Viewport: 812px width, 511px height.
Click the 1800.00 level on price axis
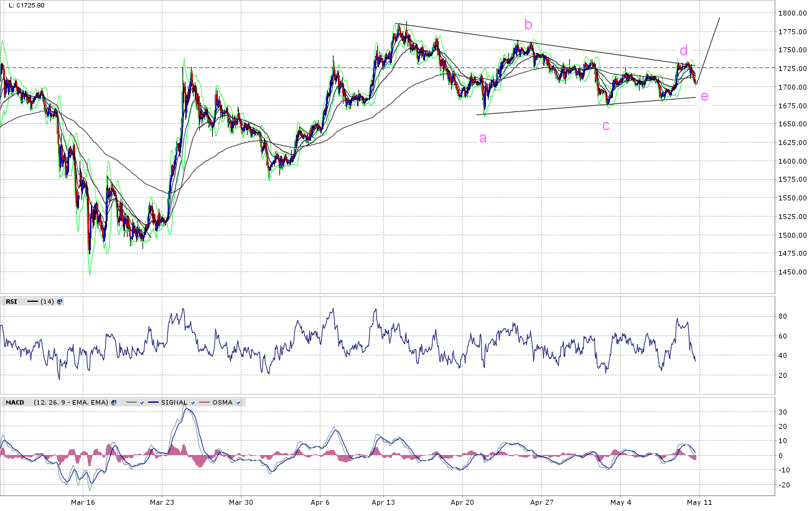[x=793, y=13]
